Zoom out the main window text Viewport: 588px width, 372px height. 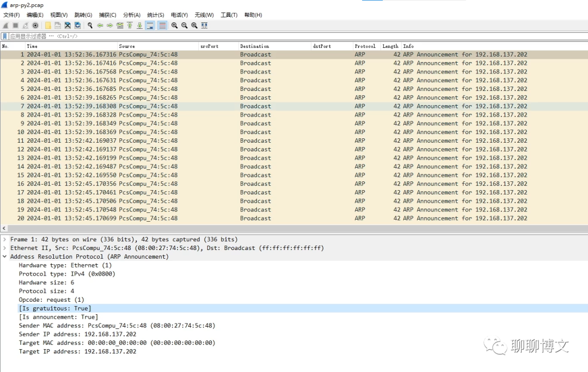[185, 26]
